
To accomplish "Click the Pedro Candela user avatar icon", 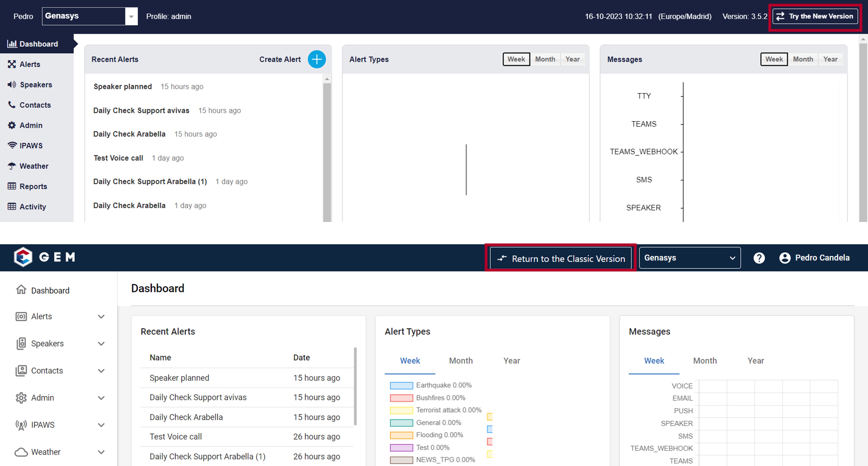I will [x=784, y=258].
